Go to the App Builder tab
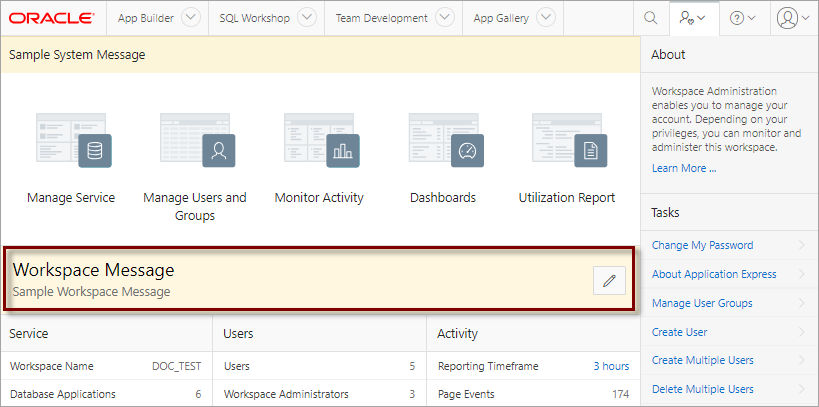819x407 pixels. click(x=146, y=18)
